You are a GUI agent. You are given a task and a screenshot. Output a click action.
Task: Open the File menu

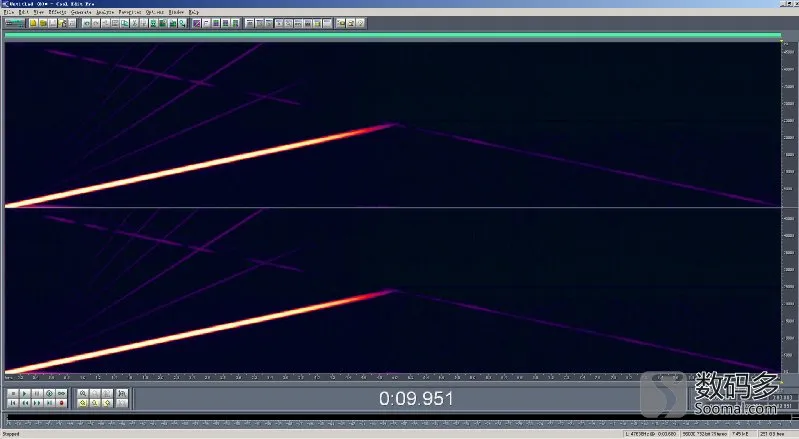point(9,11)
